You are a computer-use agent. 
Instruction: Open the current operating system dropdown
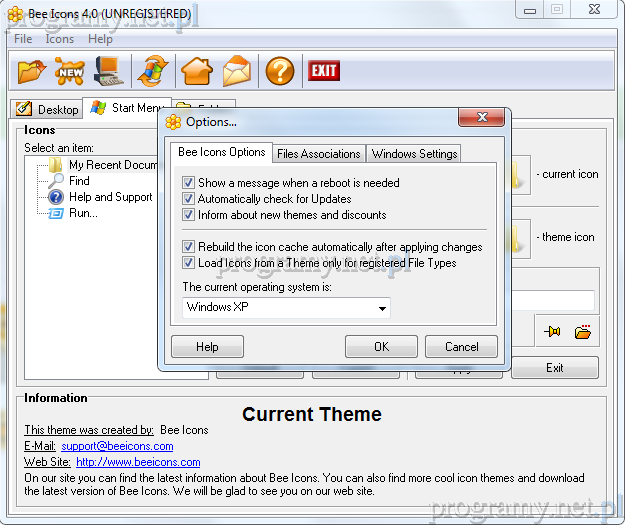pos(382,308)
